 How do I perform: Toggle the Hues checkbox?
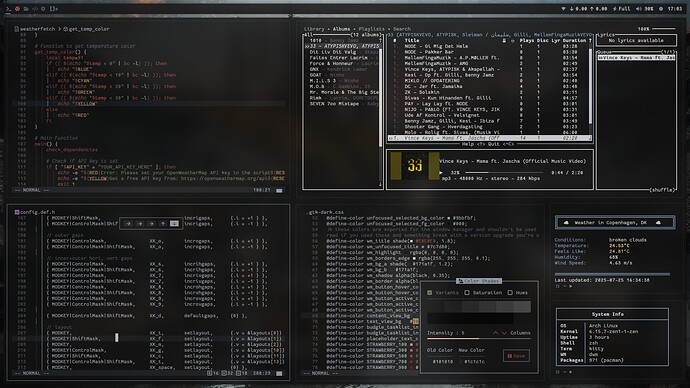510,293
